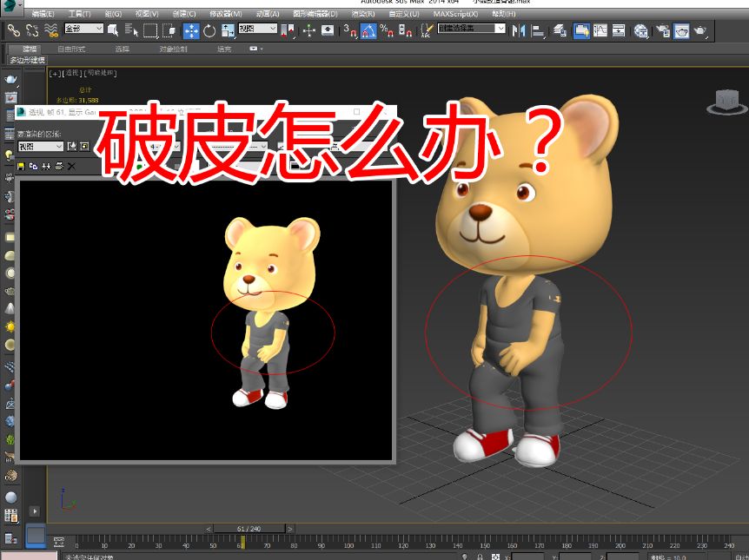Toggle the Percent Snap button

tap(387, 31)
